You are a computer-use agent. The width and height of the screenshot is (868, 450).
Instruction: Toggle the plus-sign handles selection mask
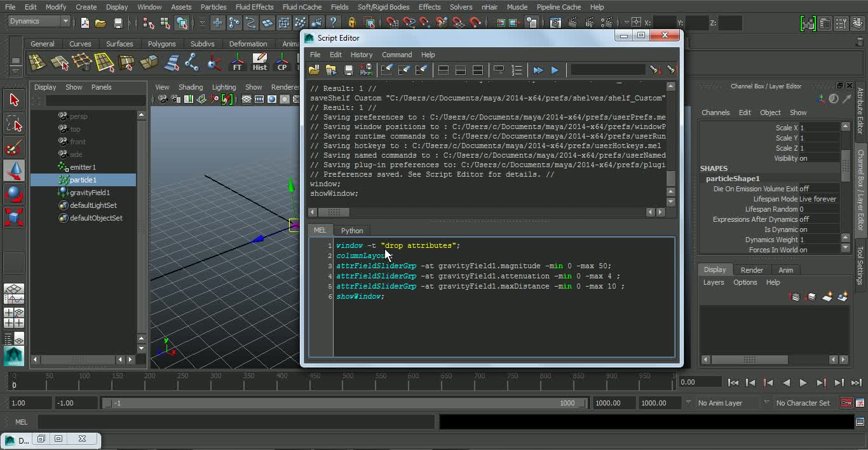coord(217,23)
